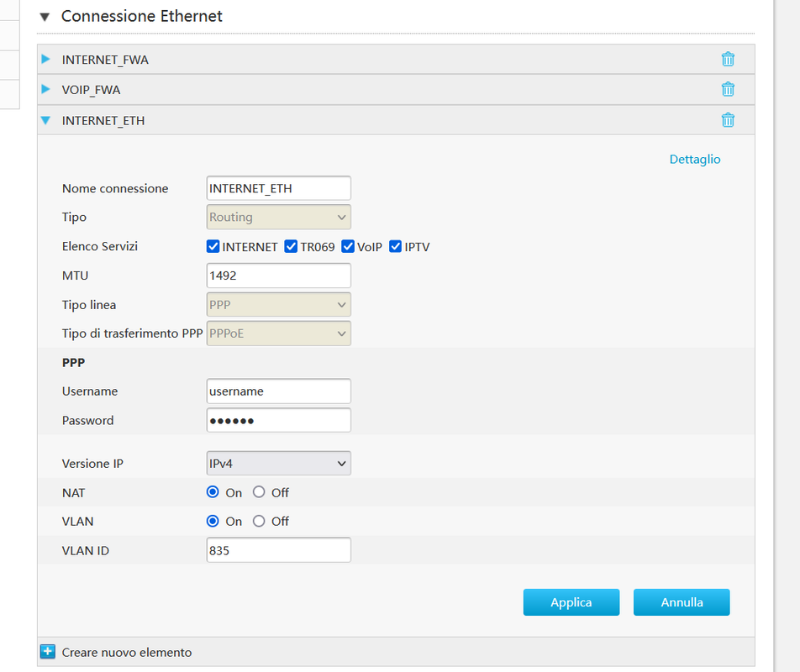Uncheck the INTERNET service checkbox
The width and height of the screenshot is (800, 672).
pyautogui.click(x=213, y=246)
